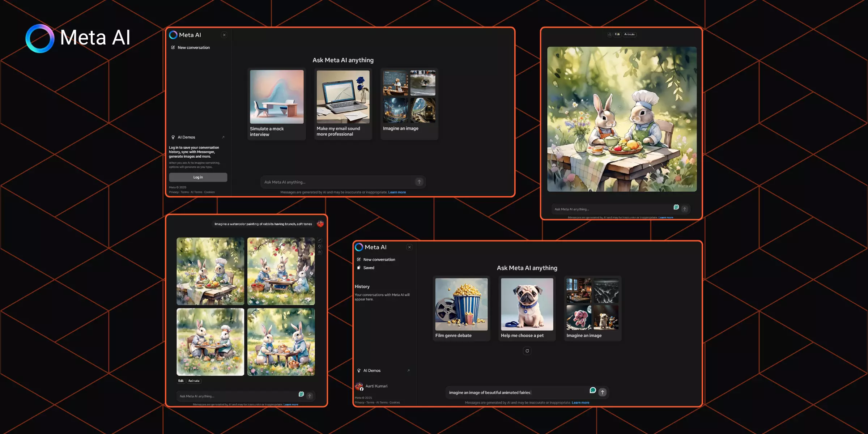Choose the Simulate a mock interview card

pyautogui.click(x=277, y=104)
